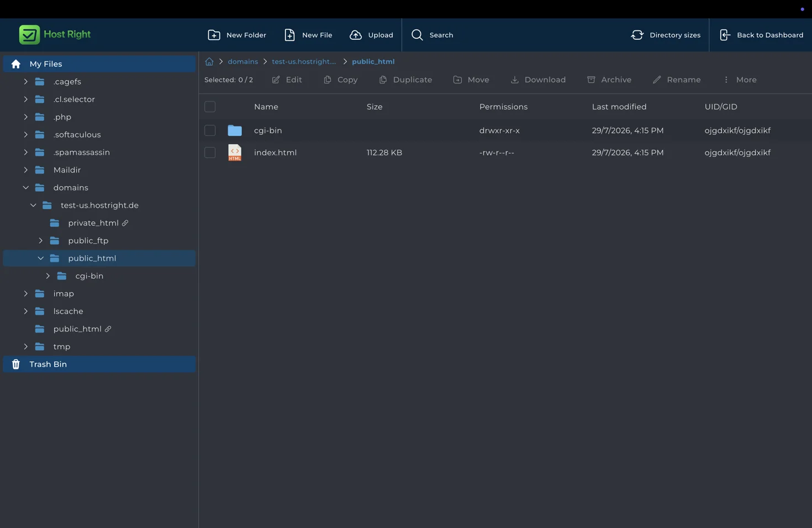Click the 112.28 KB size value
Image resolution: width=812 pixels, height=528 pixels.
(x=384, y=152)
